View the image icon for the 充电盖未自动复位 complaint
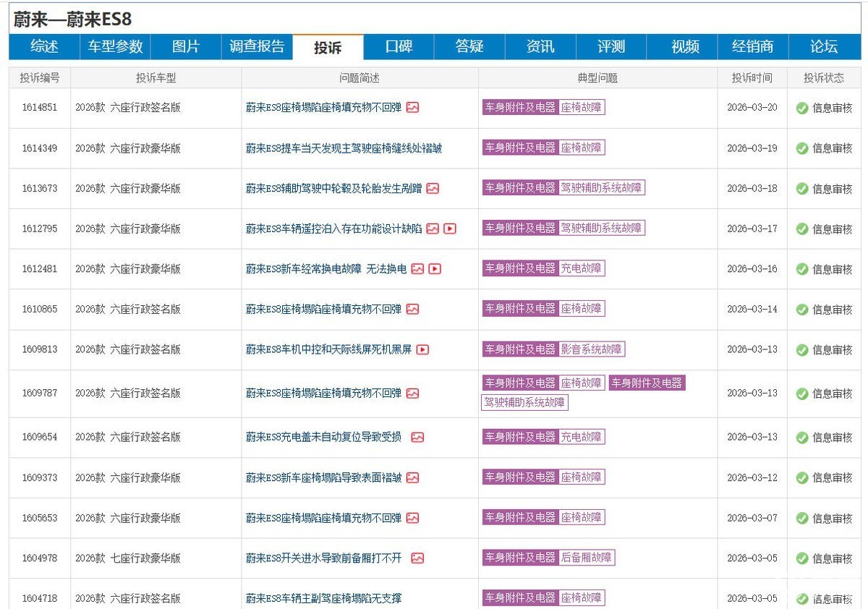Image resolution: width=868 pixels, height=609 pixels. (417, 438)
